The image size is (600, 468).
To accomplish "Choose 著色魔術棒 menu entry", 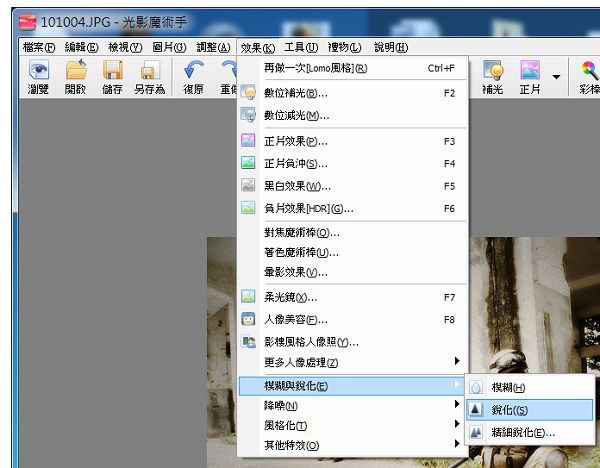I will 353,252.
